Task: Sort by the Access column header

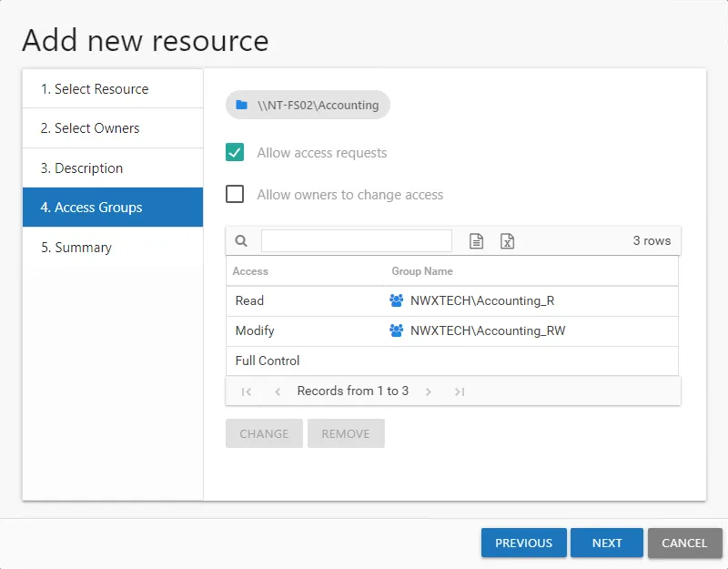Action: 250,271
